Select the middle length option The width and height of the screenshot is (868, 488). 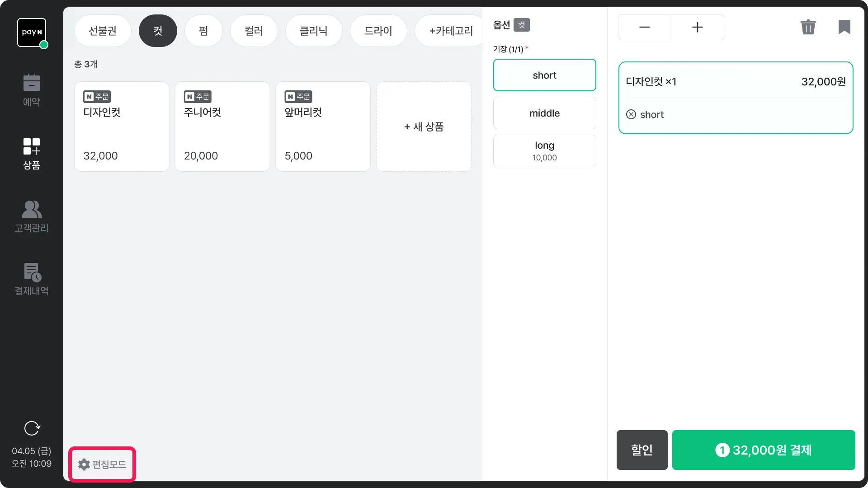(544, 113)
